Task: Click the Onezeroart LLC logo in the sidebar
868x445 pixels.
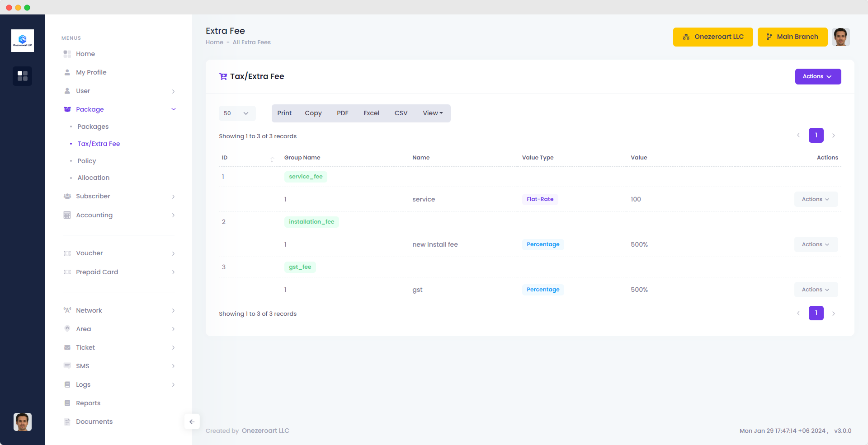Action: click(x=23, y=41)
